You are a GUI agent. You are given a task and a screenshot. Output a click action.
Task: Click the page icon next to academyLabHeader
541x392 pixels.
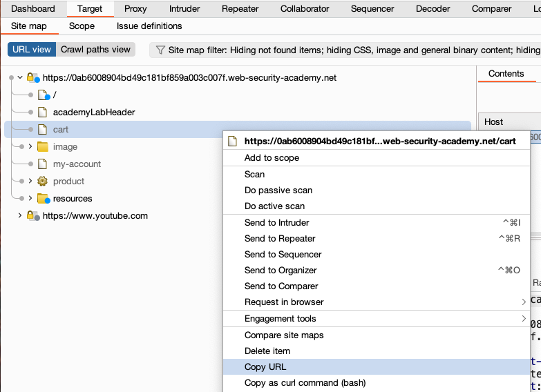coord(42,112)
